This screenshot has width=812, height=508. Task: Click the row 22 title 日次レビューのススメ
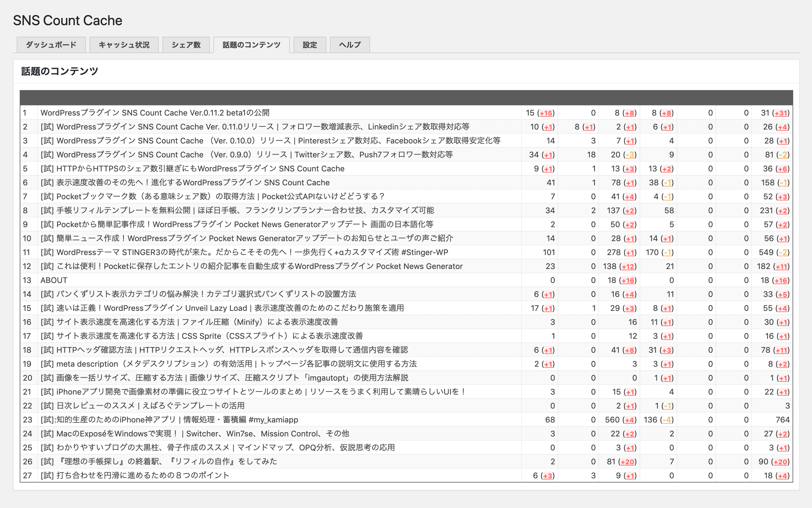point(143,405)
